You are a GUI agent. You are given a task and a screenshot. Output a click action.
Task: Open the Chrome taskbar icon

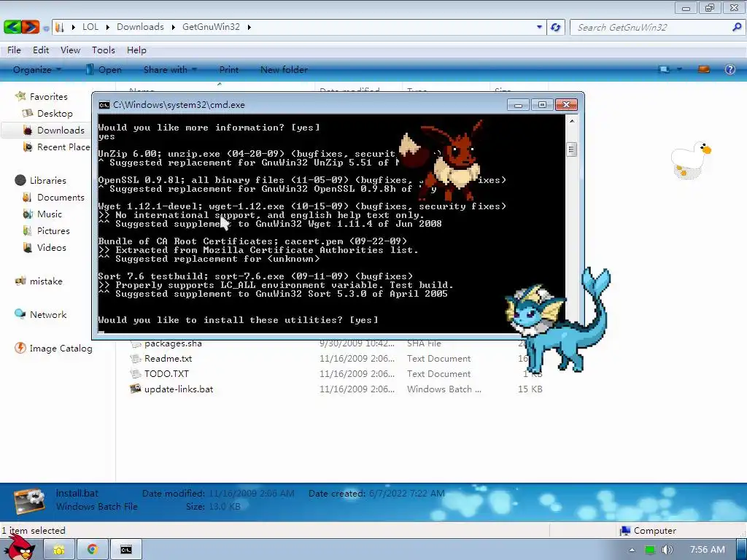92,550
